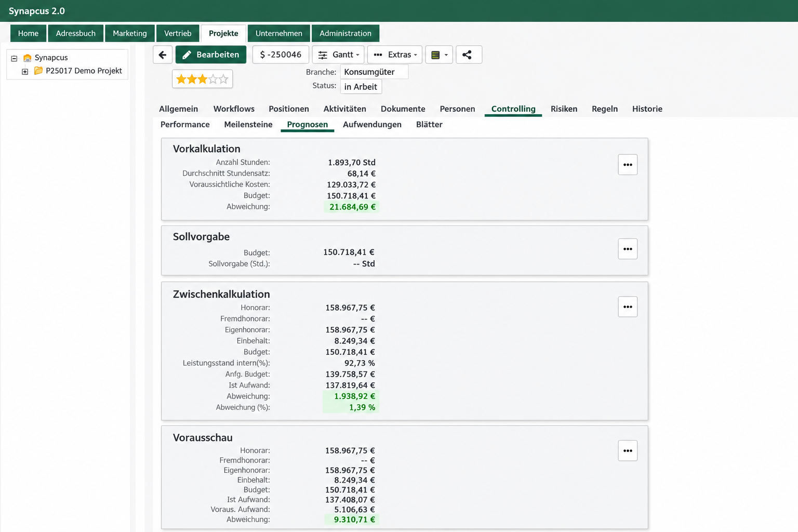Open the Extras dropdown menu
The width and height of the screenshot is (798, 532).
(395, 55)
